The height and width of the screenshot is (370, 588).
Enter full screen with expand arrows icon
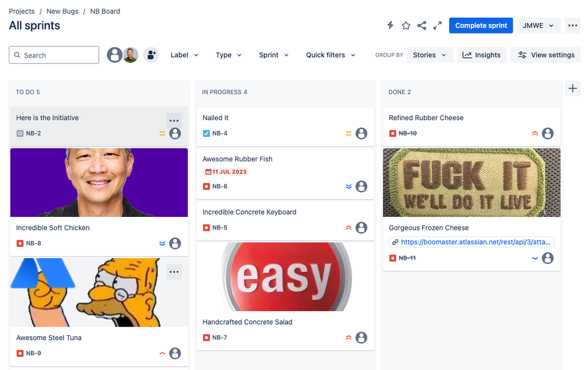pyautogui.click(x=437, y=25)
